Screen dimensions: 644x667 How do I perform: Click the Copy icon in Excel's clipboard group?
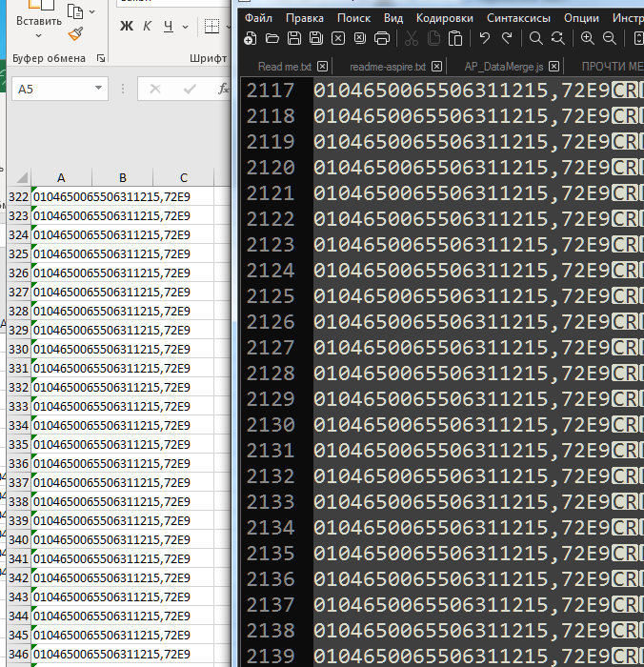pos(75,11)
